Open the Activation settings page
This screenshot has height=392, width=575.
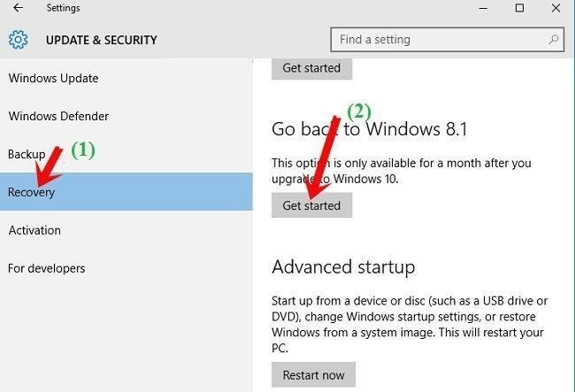coord(34,230)
